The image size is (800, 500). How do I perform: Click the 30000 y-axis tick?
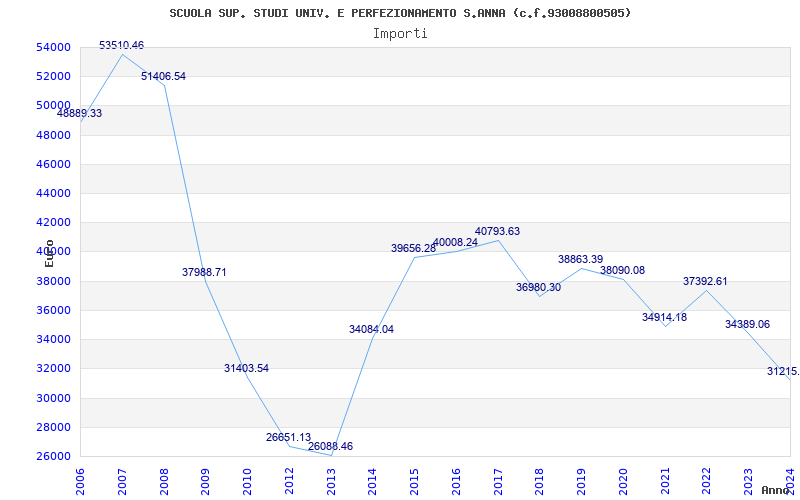pos(53,398)
